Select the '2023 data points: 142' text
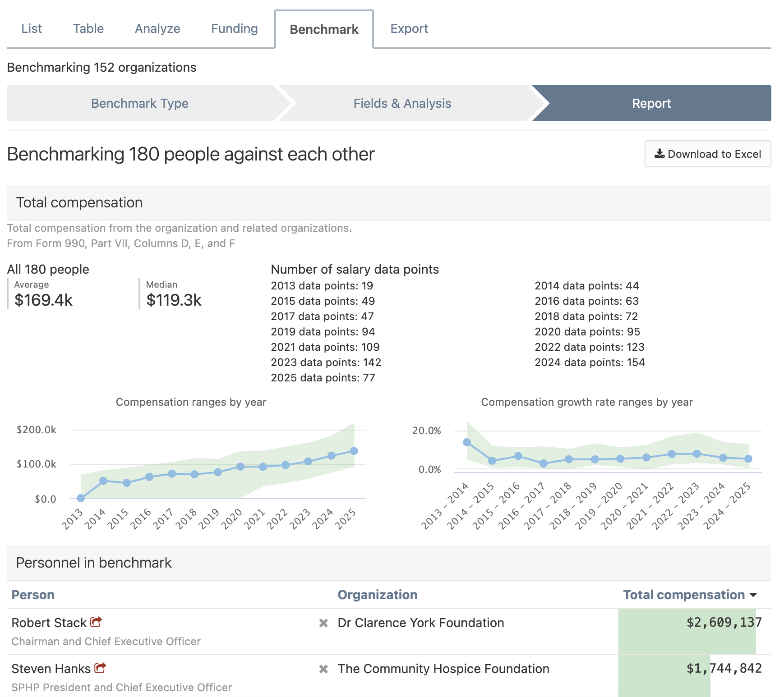 point(326,362)
